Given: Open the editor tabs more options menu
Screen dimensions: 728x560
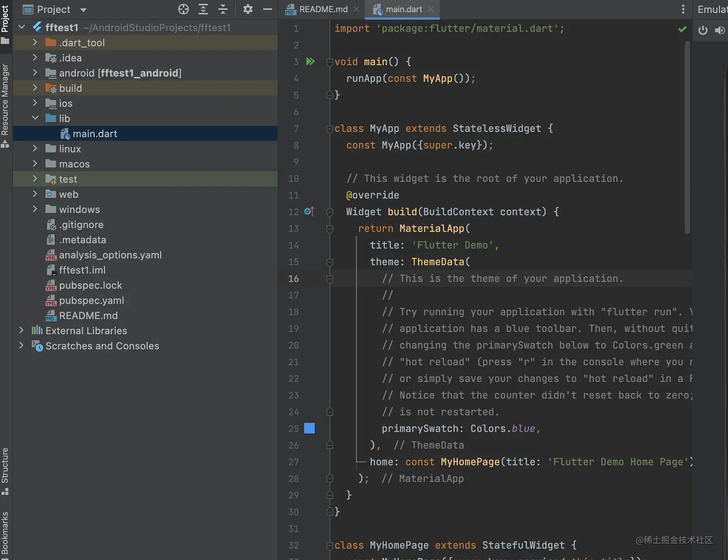Looking at the screenshot, I should 683,9.
